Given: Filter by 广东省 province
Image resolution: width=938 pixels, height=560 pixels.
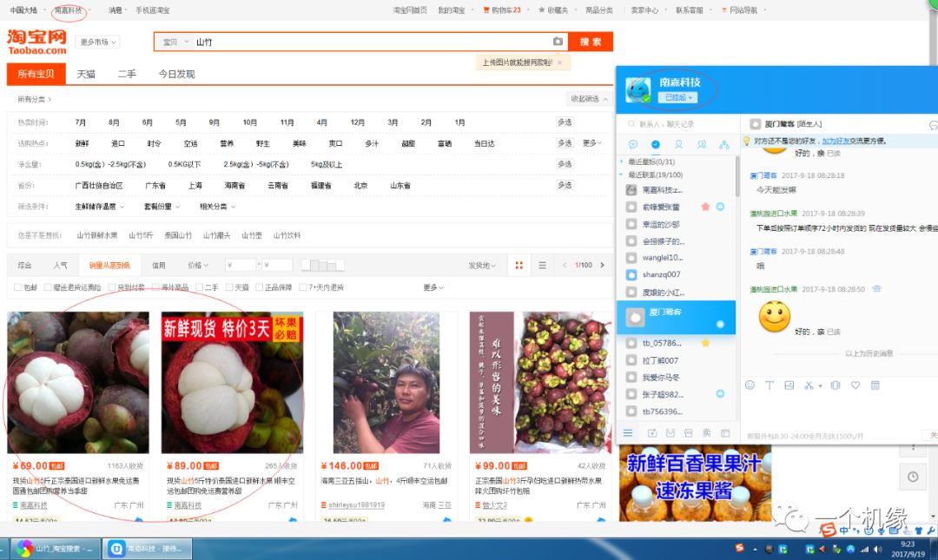Looking at the screenshot, I should (x=155, y=186).
